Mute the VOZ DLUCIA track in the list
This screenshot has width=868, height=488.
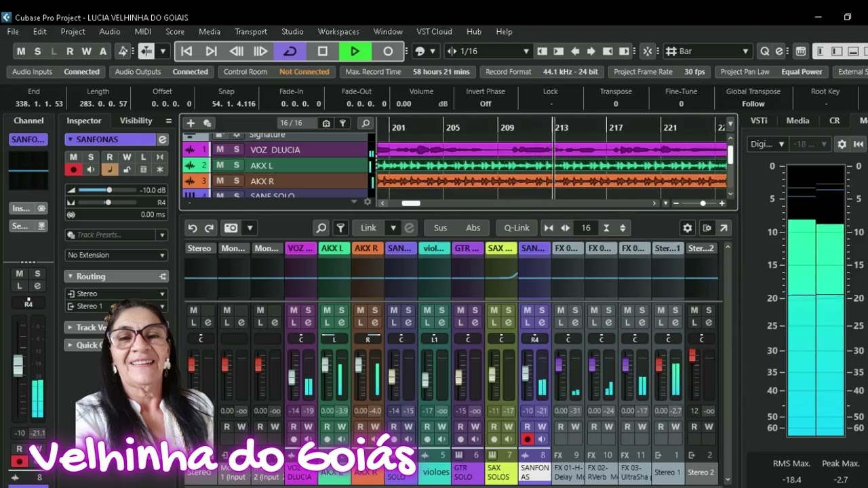[x=220, y=149]
